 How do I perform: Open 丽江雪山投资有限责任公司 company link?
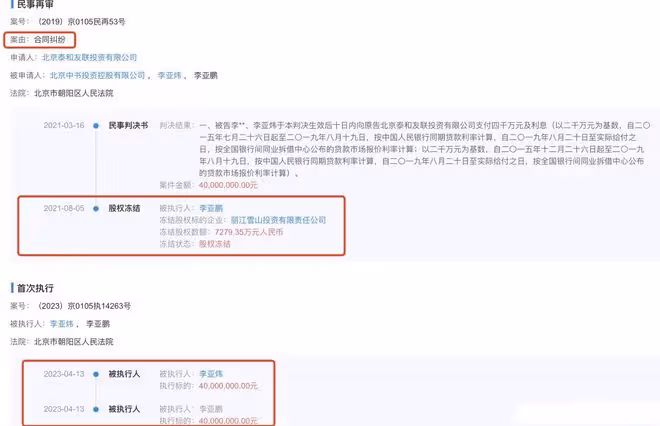pos(278,220)
